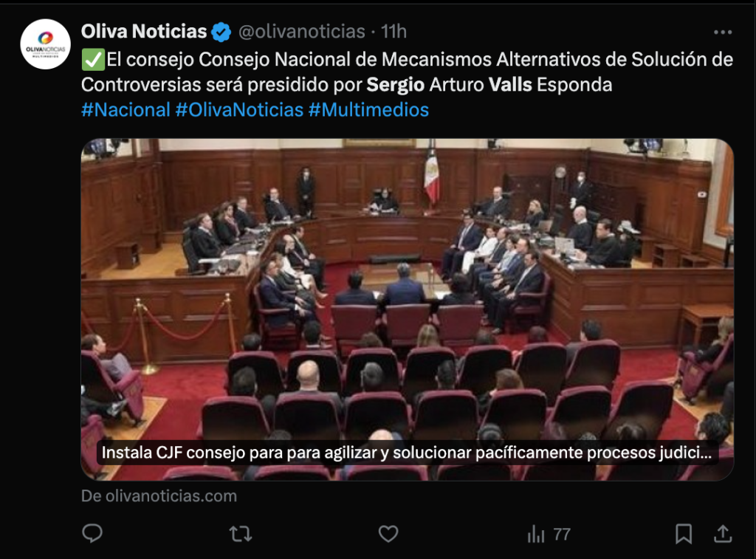Follow the #Nacional hashtag
The width and height of the screenshot is (756, 559).
(126, 110)
